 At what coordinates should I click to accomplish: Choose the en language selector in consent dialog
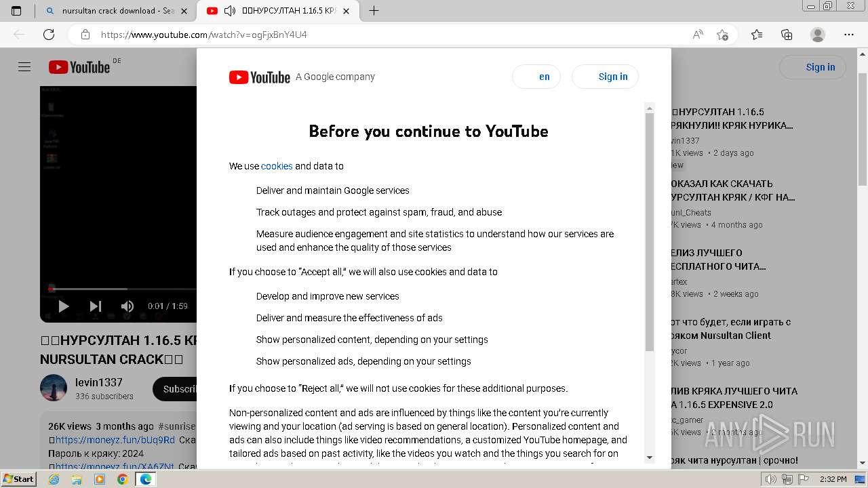coord(536,77)
